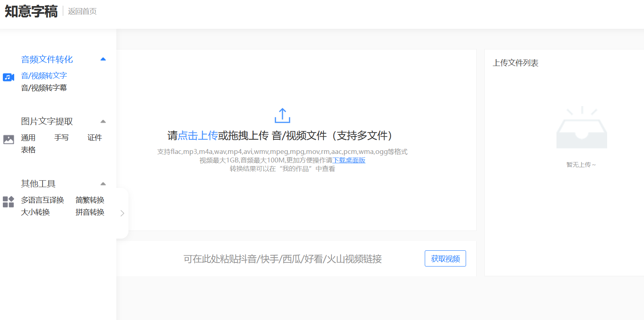Click the other tools grid icon
This screenshot has width=644, height=320.
tap(9, 202)
